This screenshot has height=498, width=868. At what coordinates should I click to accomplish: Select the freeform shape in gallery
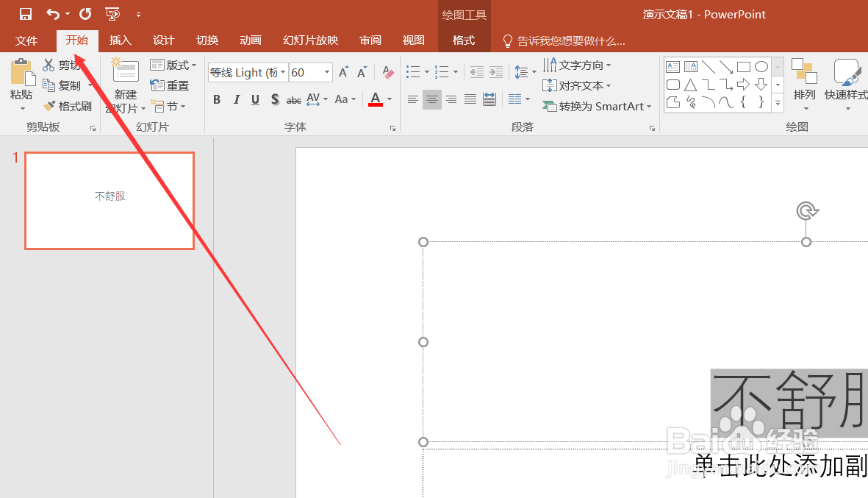point(672,102)
